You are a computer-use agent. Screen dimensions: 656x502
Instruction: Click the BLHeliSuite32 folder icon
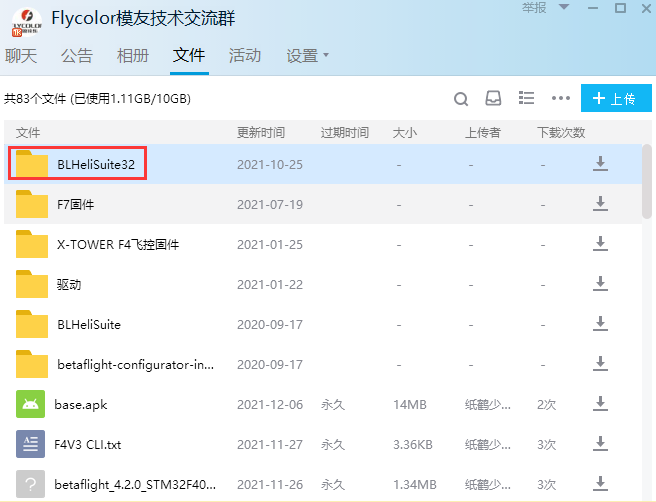pos(32,164)
